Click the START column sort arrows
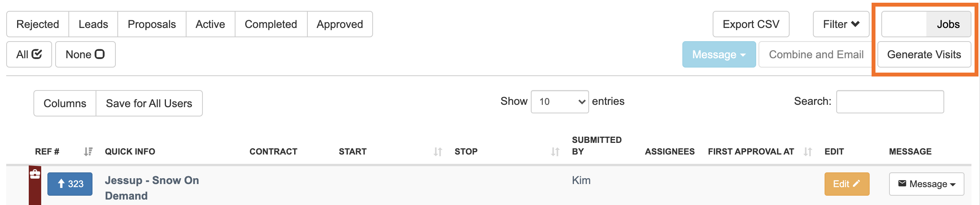 438,152
